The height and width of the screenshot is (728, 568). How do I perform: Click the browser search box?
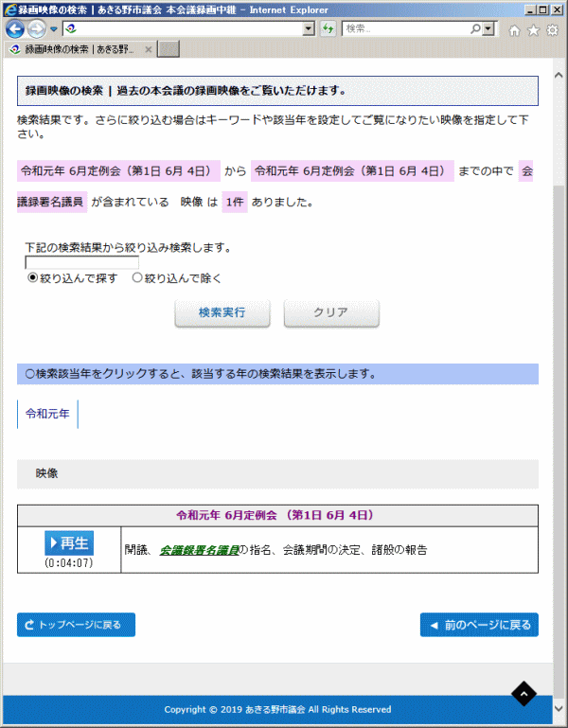[406, 28]
